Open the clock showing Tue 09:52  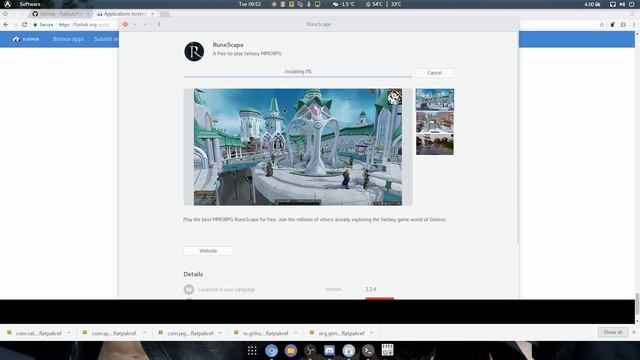(249, 4)
